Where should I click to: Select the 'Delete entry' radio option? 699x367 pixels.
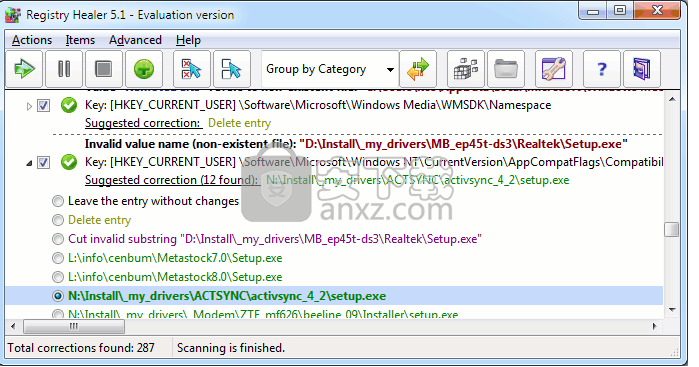point(58,220)
